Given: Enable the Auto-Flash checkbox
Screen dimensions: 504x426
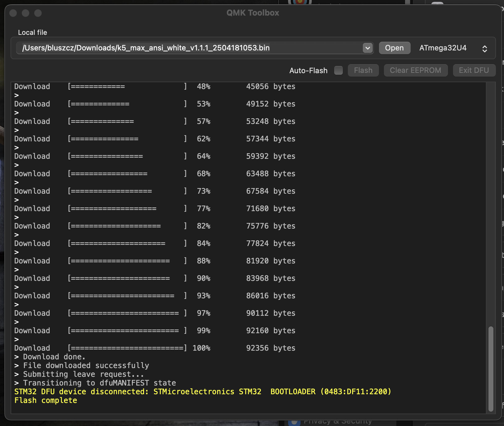Looking at the screenshot, I should coord(338,70).
